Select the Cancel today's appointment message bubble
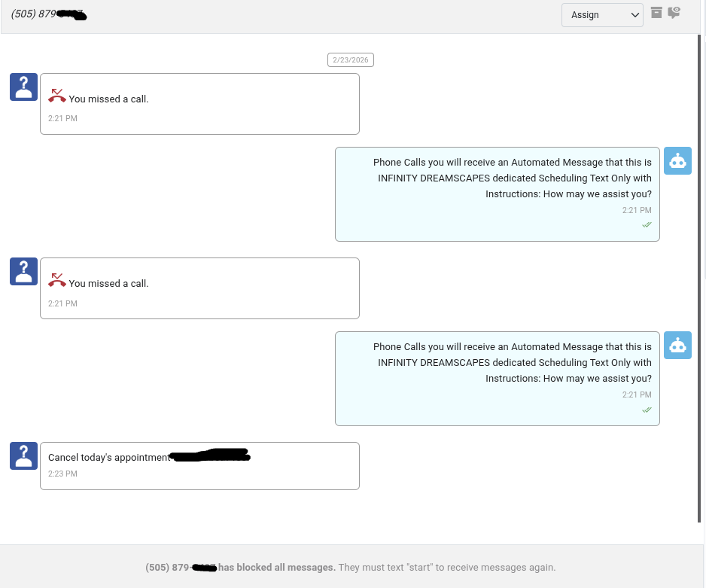 pyautogui.click(x=199, y=466)
